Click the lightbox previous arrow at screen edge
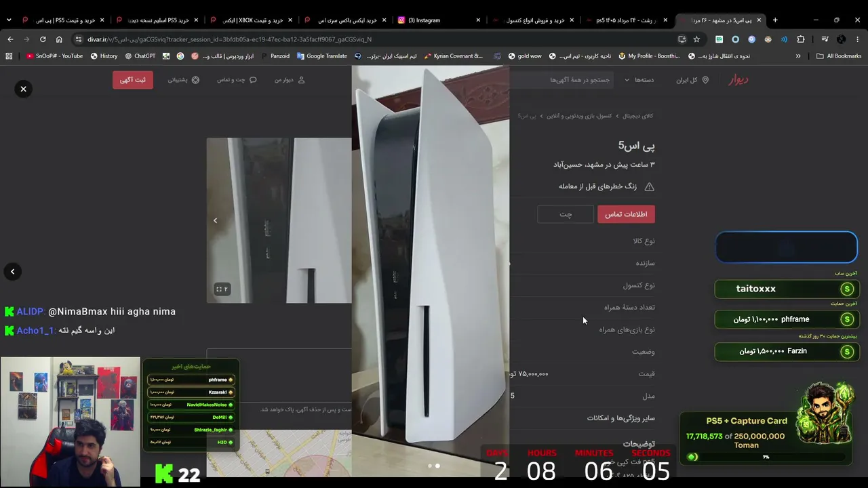This screenshot has height=488, width=868. (12, 272)
